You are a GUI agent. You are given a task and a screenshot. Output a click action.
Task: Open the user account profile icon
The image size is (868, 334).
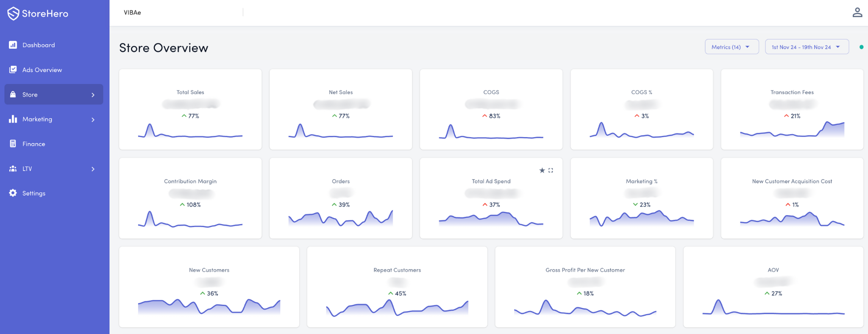(857, 13)
